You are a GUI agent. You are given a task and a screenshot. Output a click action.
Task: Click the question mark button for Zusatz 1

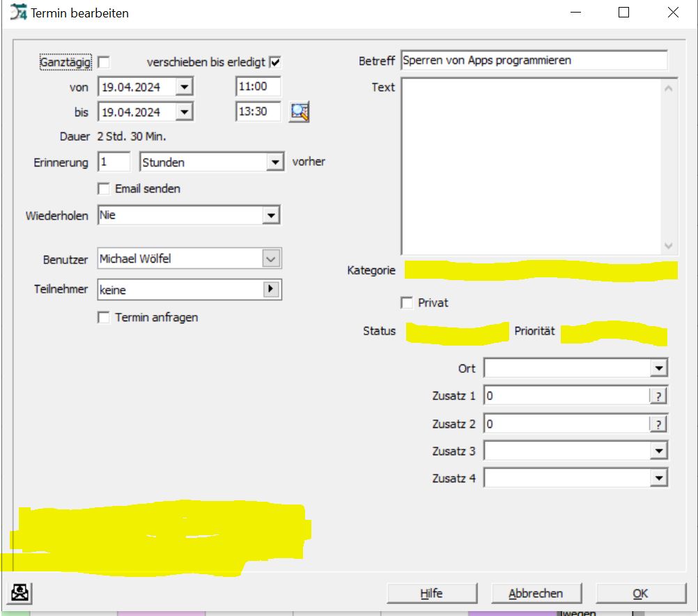[658, 396]
